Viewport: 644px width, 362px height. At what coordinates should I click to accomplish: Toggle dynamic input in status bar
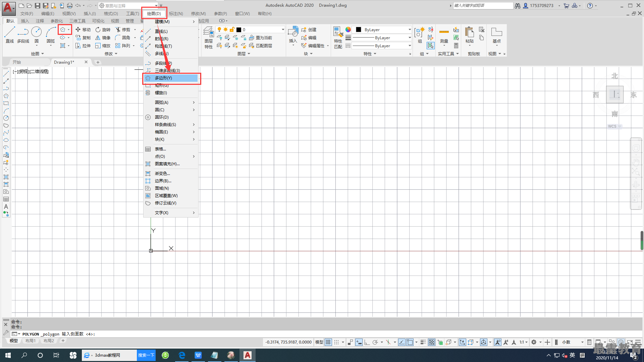[x=359, y=342]
